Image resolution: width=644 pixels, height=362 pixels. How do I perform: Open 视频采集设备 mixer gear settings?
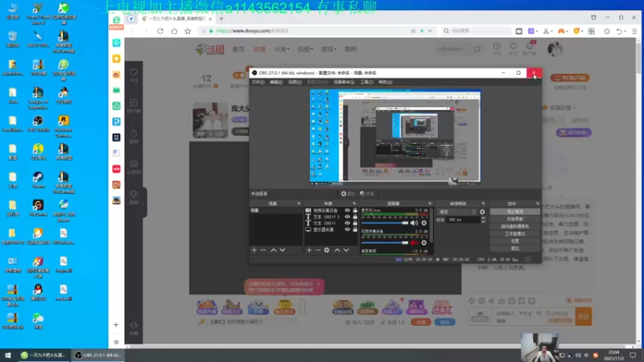(x=424, y=243)
